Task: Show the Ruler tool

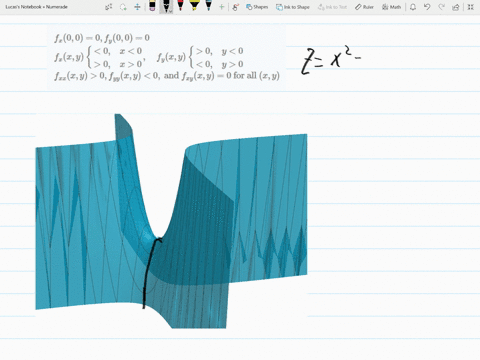Action: click(364, 7)
